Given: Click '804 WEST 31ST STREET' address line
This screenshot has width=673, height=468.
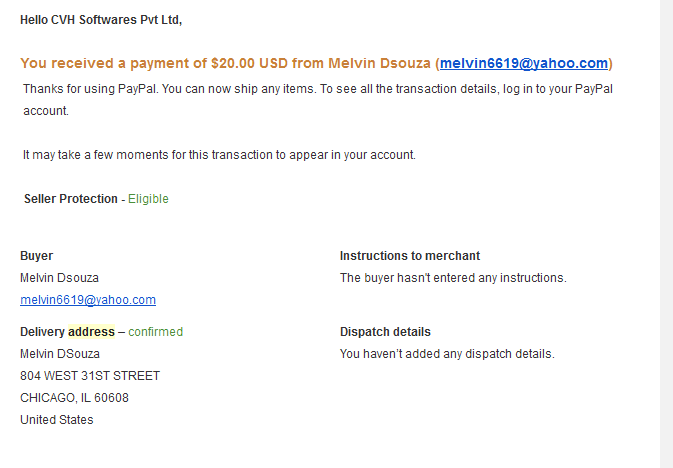Looking at the screenshot, I should (x=90, y=376).
